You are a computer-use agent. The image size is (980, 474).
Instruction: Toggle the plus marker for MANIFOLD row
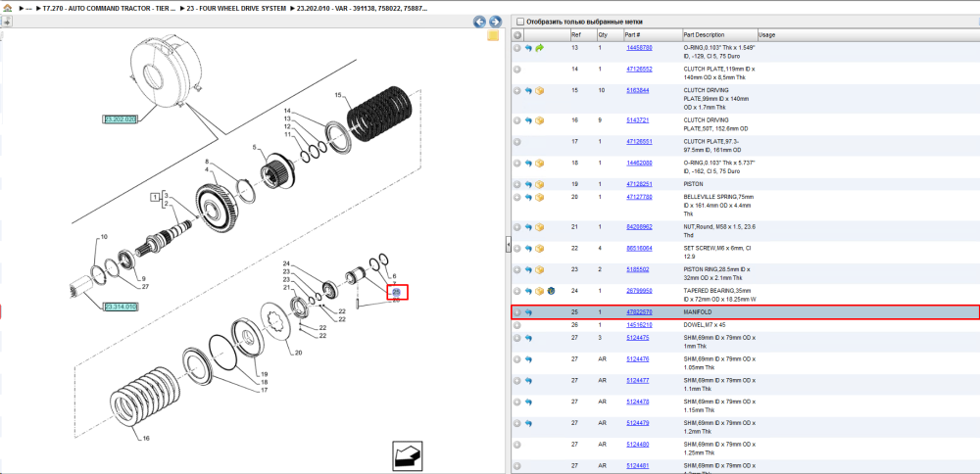pos(516,312)
